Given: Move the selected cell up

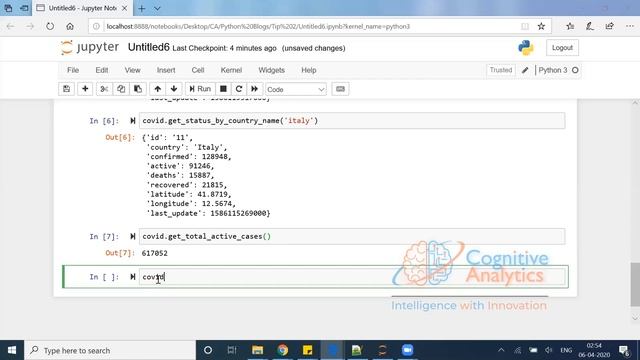Looking at the screenshot, I should pyautogui.click(x=158, y=89).
